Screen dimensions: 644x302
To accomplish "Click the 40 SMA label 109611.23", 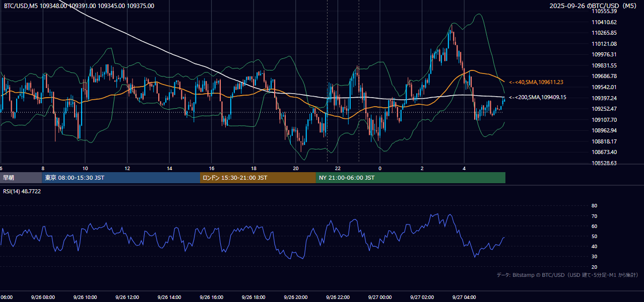I will click(536, 82).
